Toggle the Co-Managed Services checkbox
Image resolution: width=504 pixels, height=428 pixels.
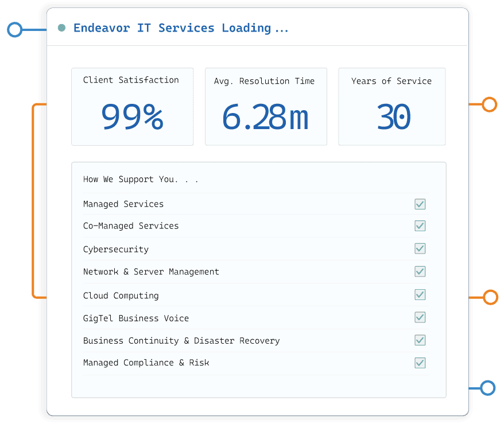420,225
